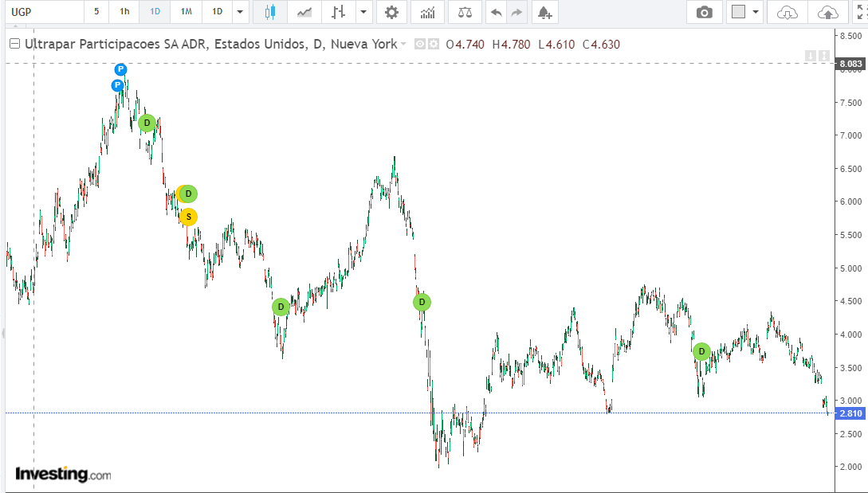Select the highlighted blue 1D interval
Viewport: 868px width, 493px height.
click(x=155, y=12)
